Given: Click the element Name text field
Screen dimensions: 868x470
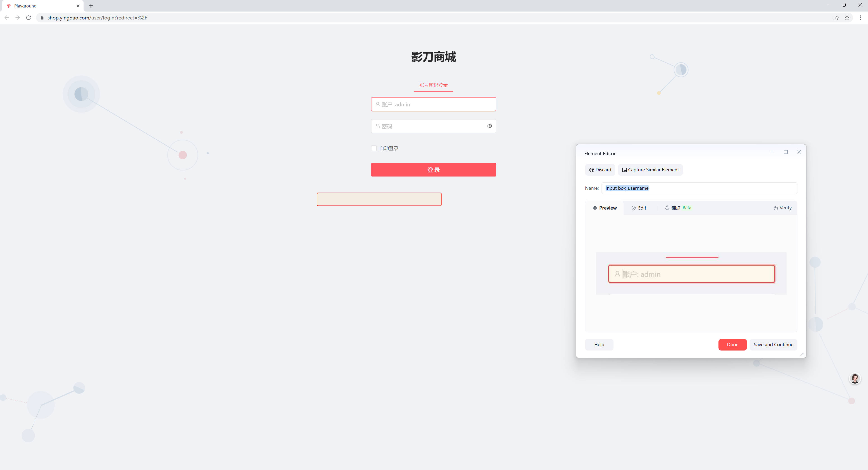Looking at the screenshot, I should coord(699,188).
